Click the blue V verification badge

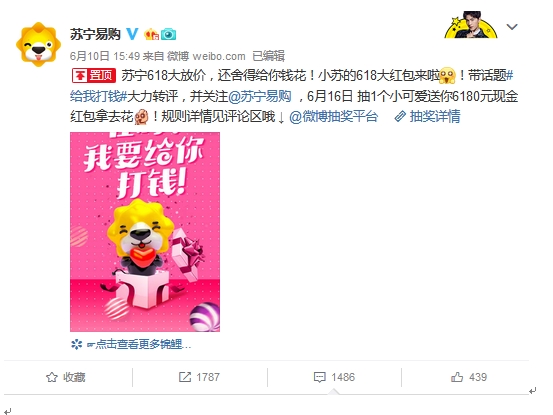(132, 34)
